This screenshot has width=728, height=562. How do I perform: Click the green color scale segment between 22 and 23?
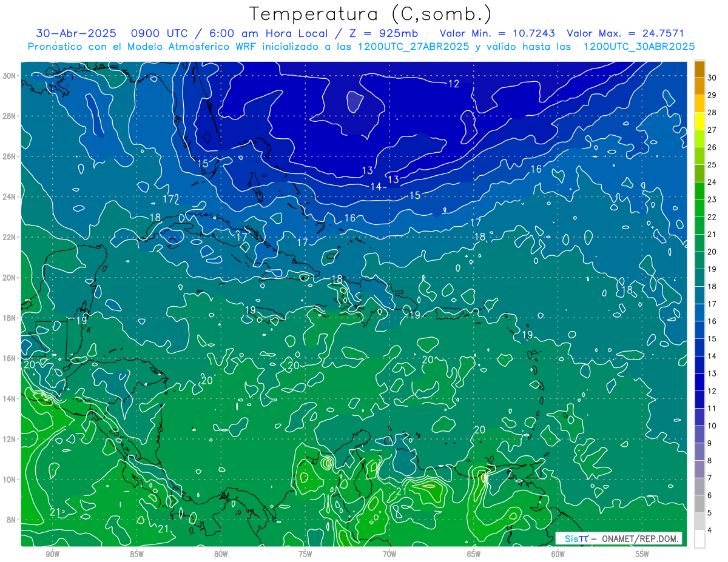click(699, 208)
